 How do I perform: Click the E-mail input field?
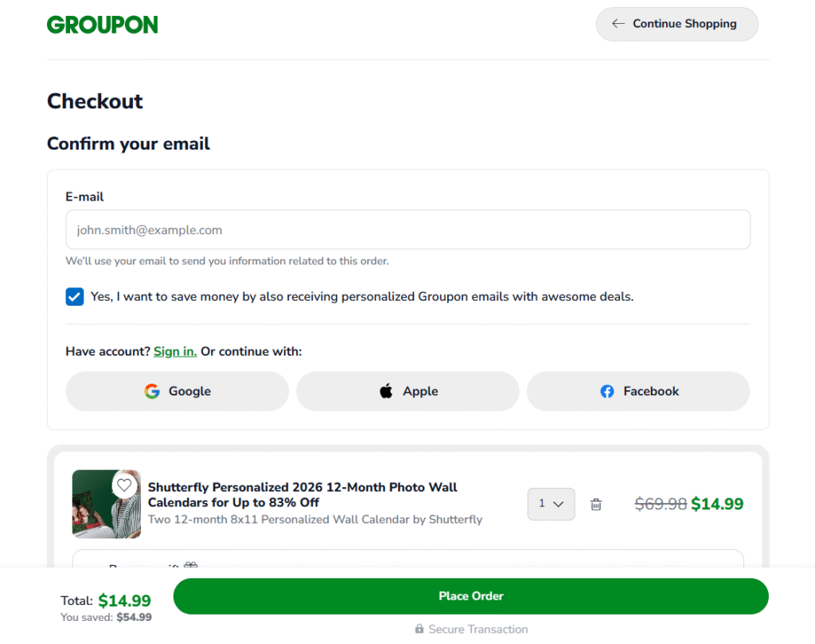point(407,230)
